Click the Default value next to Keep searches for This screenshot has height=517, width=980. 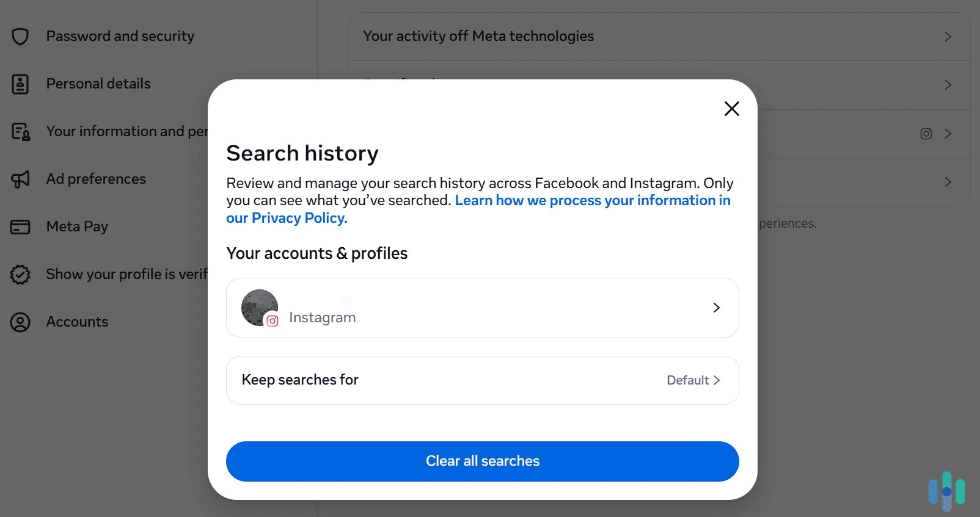687,380
